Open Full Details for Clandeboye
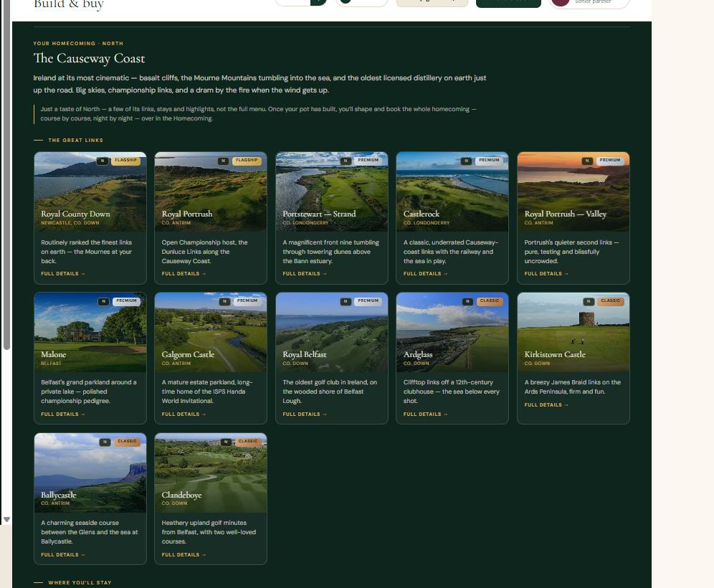The width and height of the screenshot is (714, 588). (184, 555)
